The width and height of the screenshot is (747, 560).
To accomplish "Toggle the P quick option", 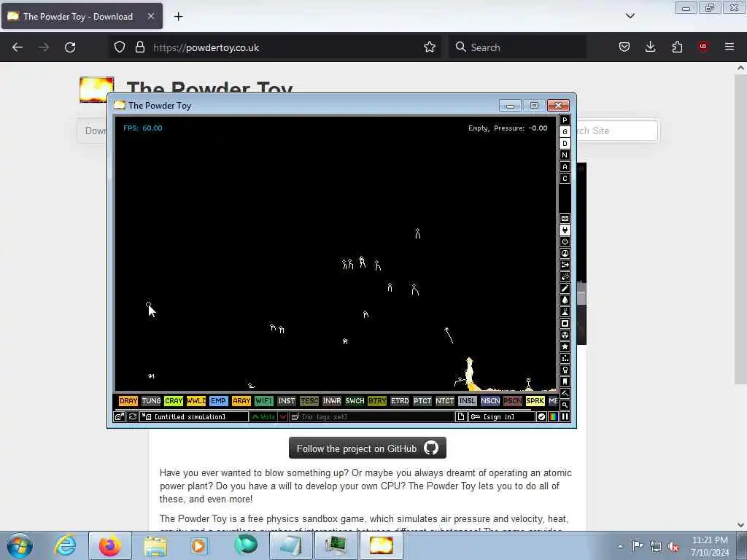I will pos(565,120).
